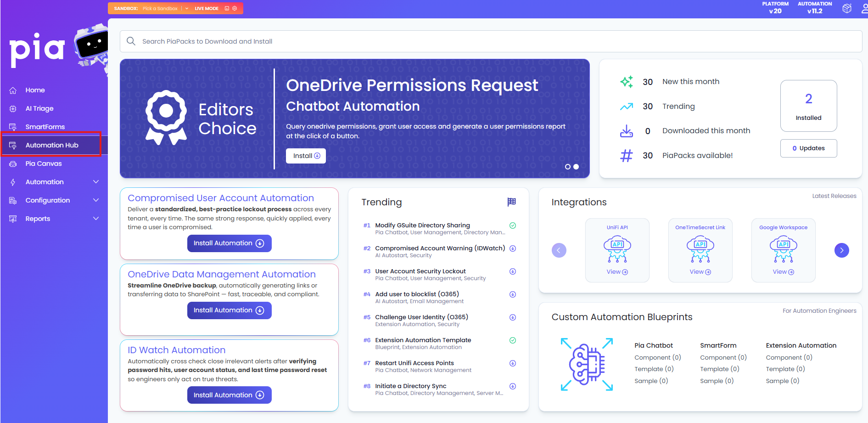This screenshot has height=423, width=868.
Task: Open SmartForms from the navigation panel
Action: 45,127
